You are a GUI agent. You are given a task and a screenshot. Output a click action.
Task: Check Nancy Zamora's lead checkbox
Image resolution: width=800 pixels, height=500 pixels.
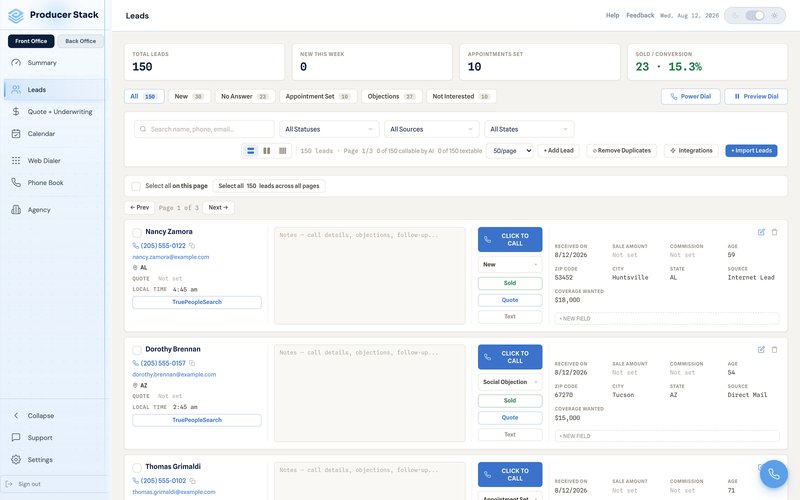tap(137, 233)
